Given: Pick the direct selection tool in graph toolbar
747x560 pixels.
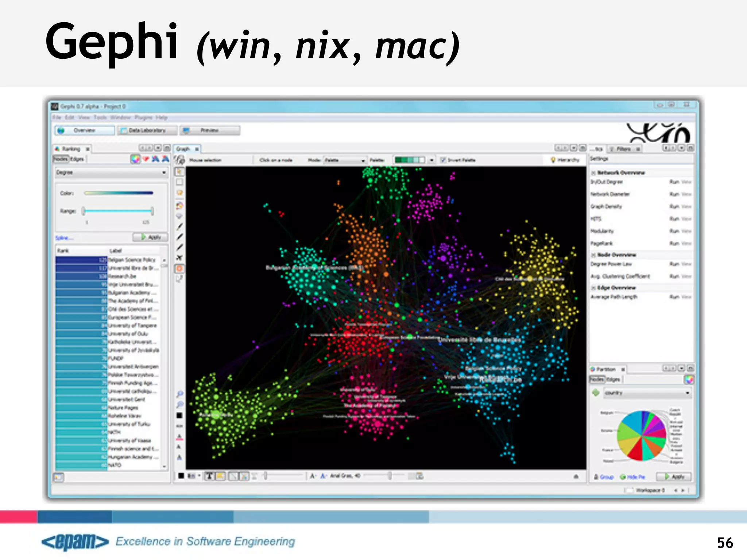Looking at the screenshot, I should click(179, 171).
